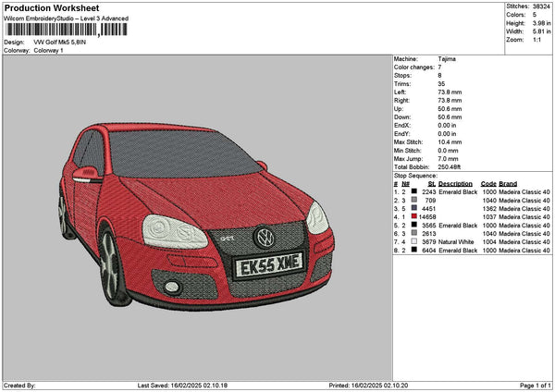
Task: Click the 'Up:' value 50.6 mm
Action: click(450, 109)
